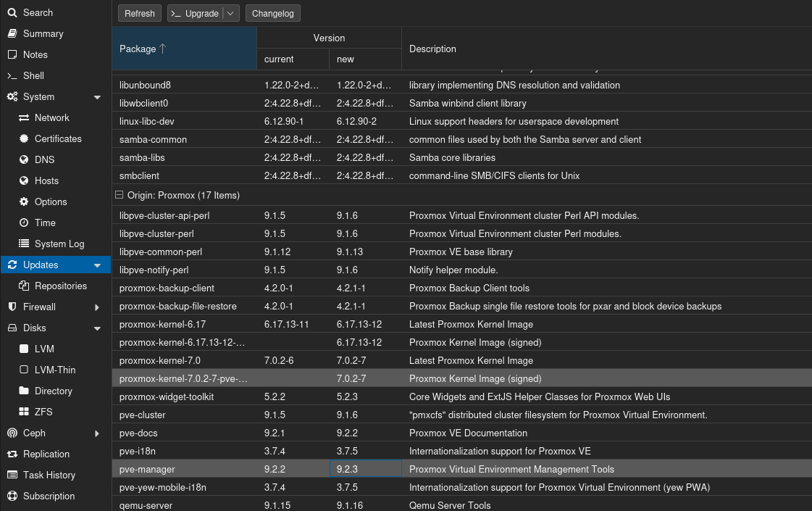Click the Search magnifier icon
Screen dimensions: 812x511
point(12,12)
